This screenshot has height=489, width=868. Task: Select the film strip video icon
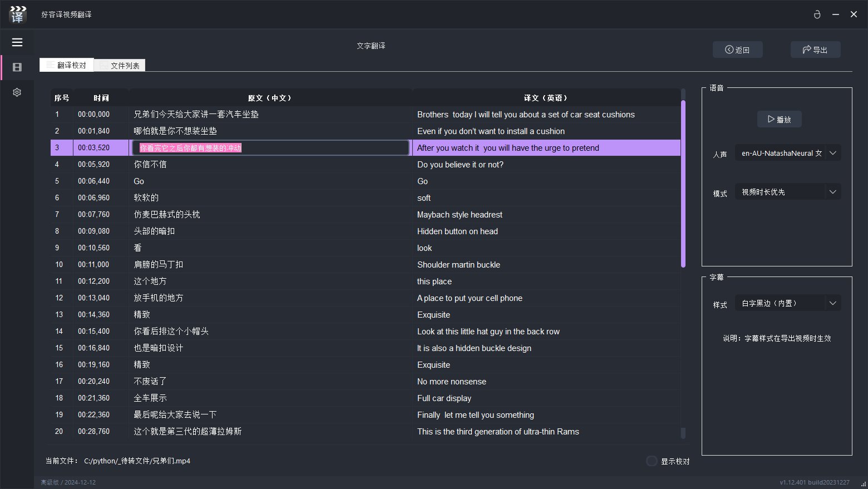(x=17, y=67)
